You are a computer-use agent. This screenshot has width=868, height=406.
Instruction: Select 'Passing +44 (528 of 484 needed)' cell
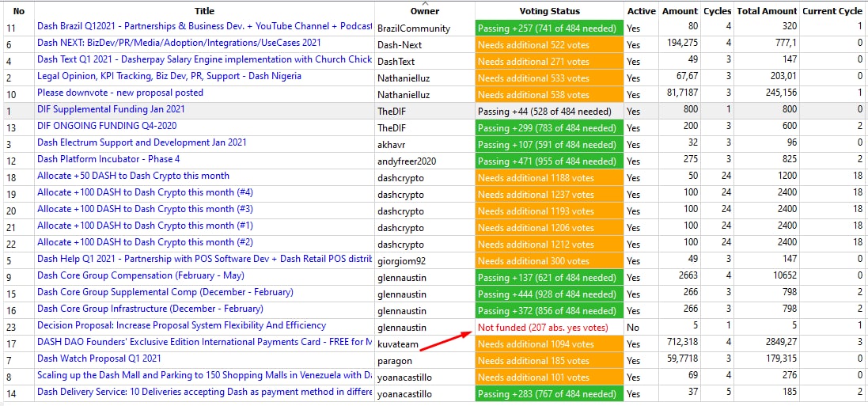[549, 112]
